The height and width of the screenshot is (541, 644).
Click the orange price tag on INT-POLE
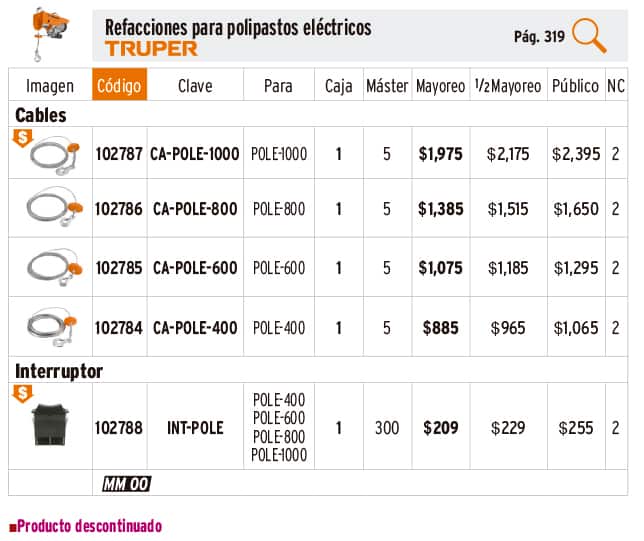21,395
